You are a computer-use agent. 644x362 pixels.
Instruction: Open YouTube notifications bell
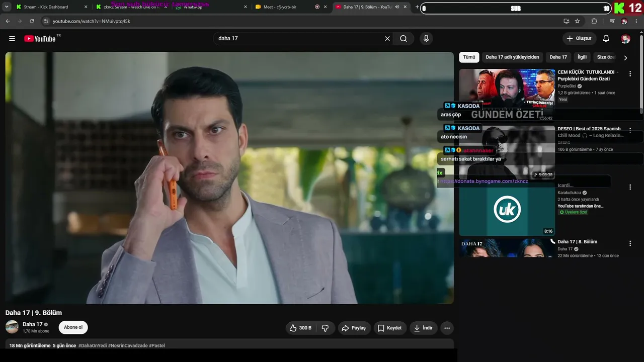point(606,39)
